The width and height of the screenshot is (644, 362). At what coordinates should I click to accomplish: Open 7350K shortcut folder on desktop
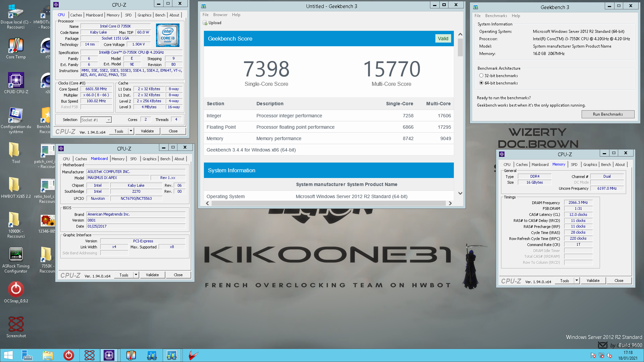point(47,260)
